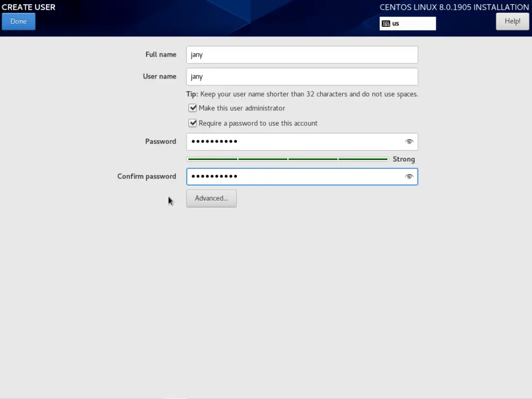532x399 pixels.
Task: Open the Help! button
Action: (x=512, y=21)
